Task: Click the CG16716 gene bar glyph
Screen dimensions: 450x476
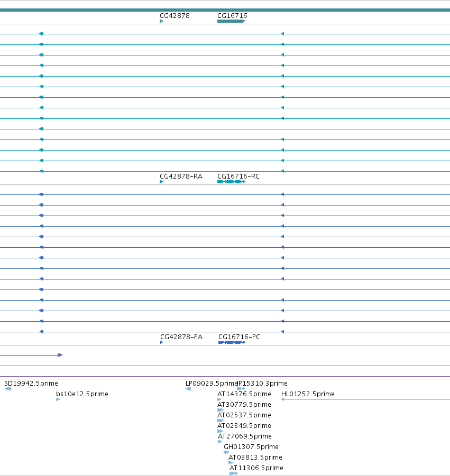Action: 231,21
